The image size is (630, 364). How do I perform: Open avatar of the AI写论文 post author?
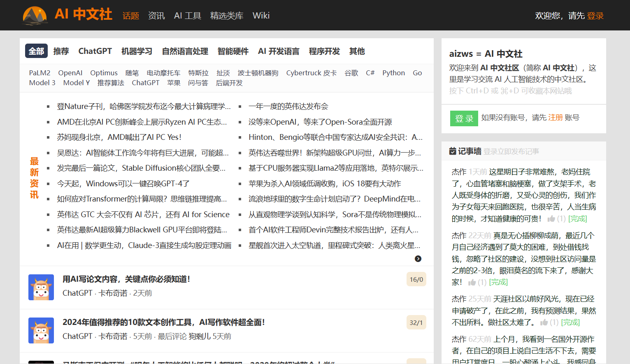(x=41, y=287)
